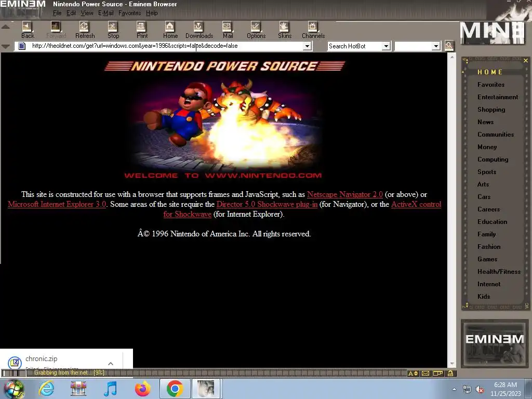Close the channels side panel
Image resolution: width=532 pixels, height=399 pixels.
tap(526, 60)
